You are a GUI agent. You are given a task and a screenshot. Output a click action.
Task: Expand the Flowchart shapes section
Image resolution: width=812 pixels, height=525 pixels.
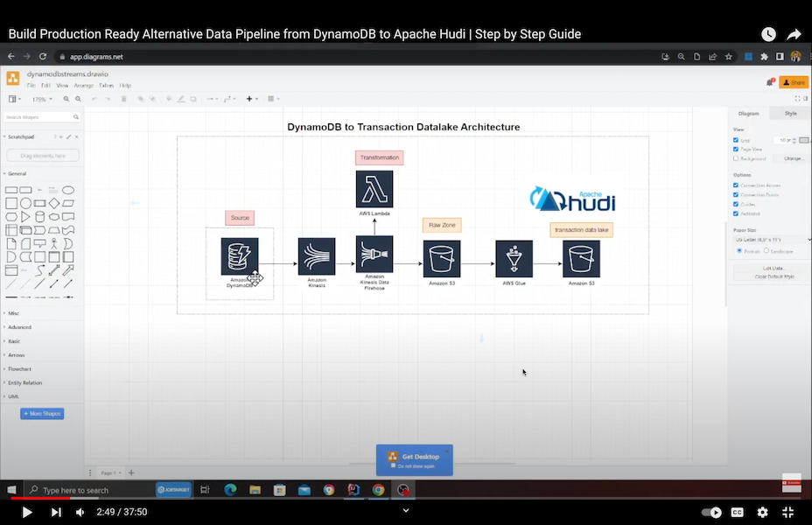click(x=19, y=369)
